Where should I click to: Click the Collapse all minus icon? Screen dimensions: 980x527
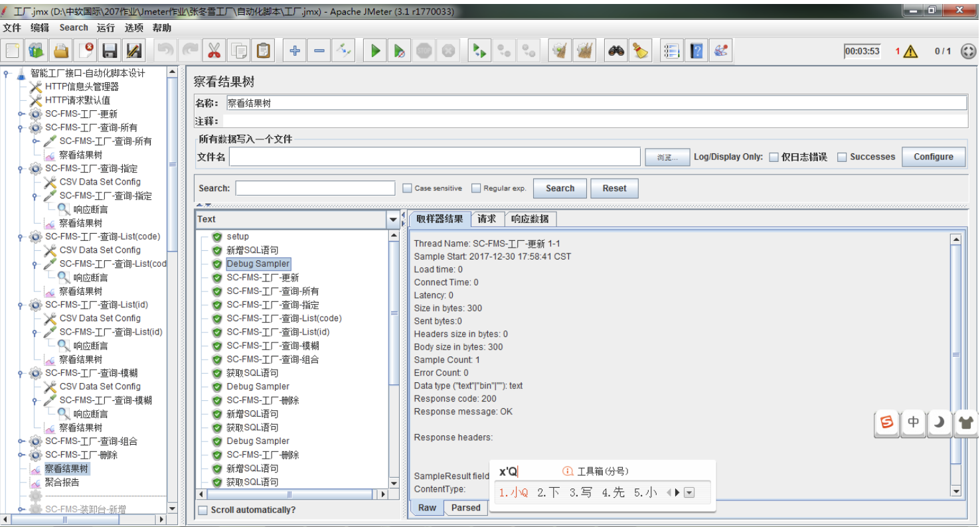(319, 50)
